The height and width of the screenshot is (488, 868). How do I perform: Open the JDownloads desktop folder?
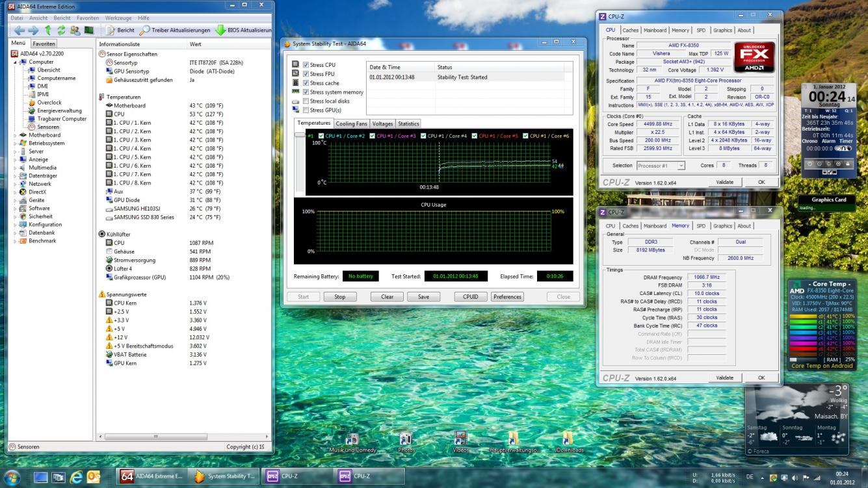click(x=569, y=443)
